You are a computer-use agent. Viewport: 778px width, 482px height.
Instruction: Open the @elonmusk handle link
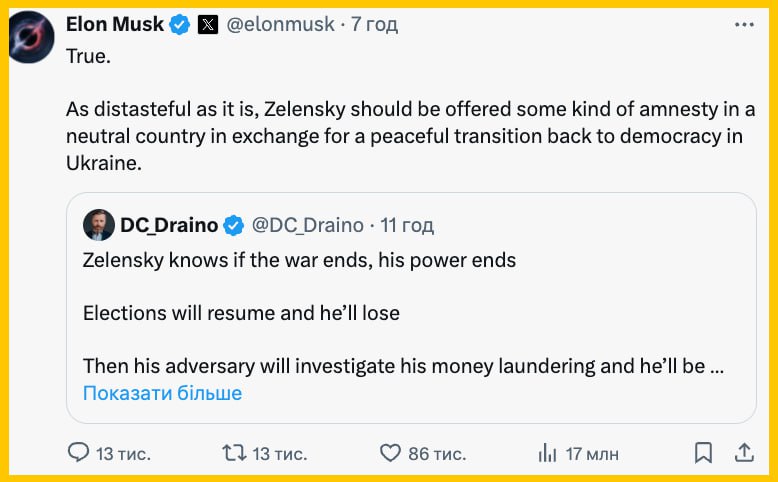click(281, 25)
